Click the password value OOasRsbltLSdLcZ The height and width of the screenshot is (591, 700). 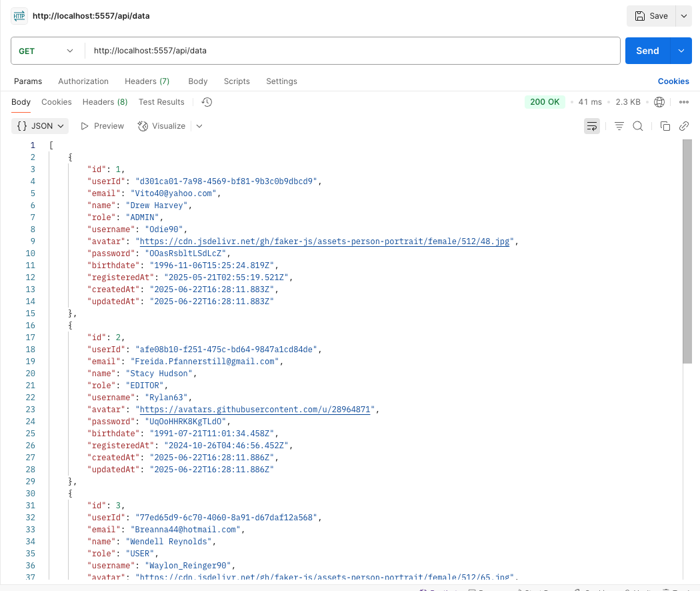tap(185, 253)
